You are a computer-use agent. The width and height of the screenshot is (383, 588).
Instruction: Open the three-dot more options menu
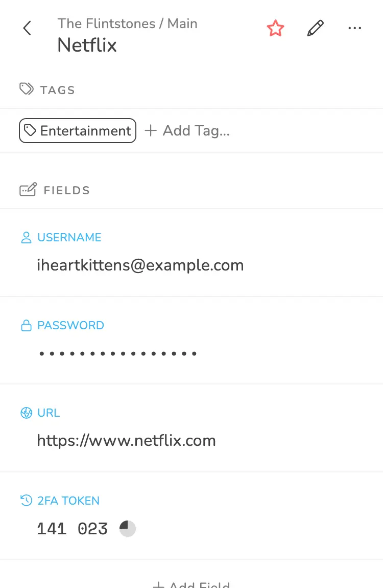click(x=354, y=29)
